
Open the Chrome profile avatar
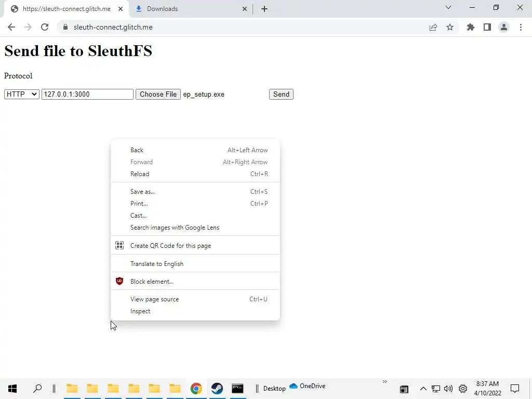coord(504,27)
